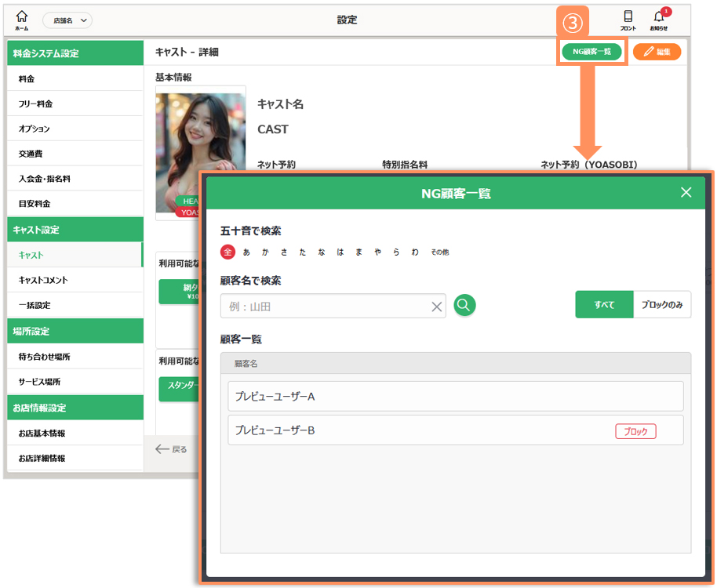Click the Home icon in top bar
The width and height of the screenshot is (717, 588).
click(22, 20)
